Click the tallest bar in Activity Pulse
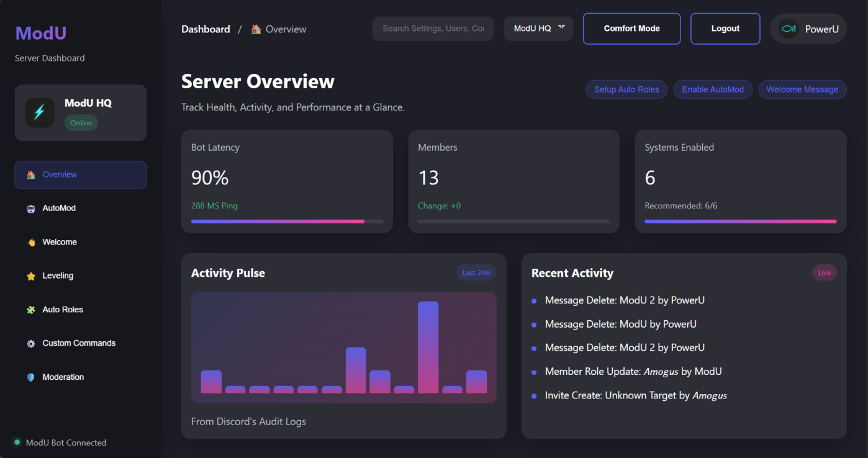 pos(428,347)
